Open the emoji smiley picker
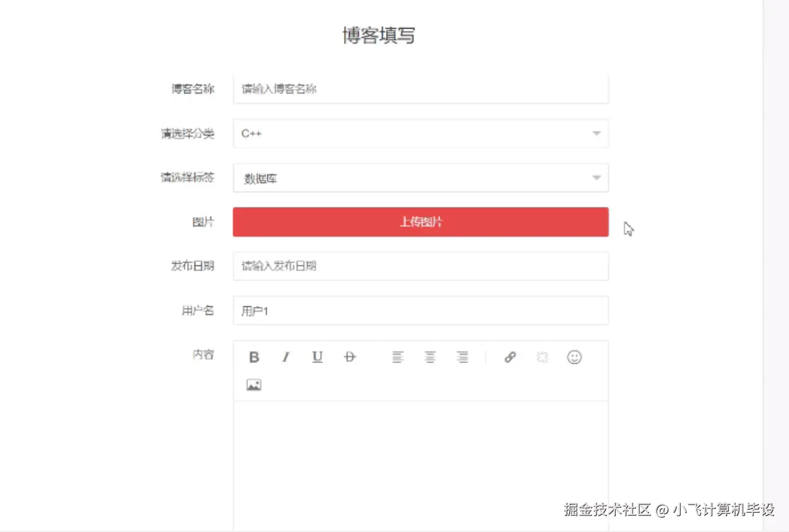This screenshot has width=789, height=532. pyautogui.click(x=574, y=357)
